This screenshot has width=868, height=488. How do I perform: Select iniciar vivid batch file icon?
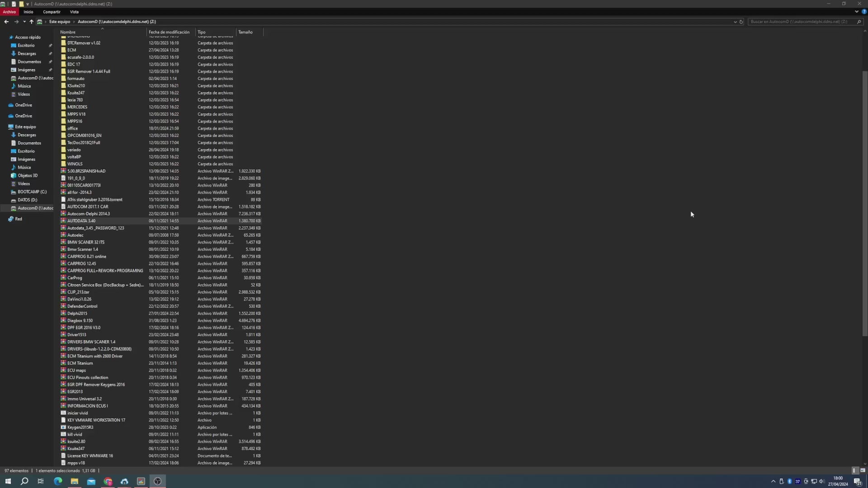click(x=63, y=413)
